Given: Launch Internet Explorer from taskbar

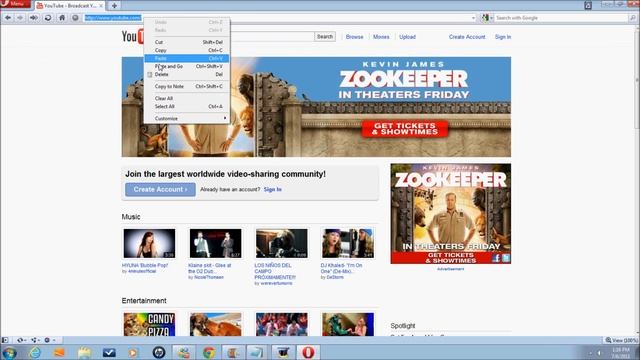Looking at the screenshot, I should (35, 352).
